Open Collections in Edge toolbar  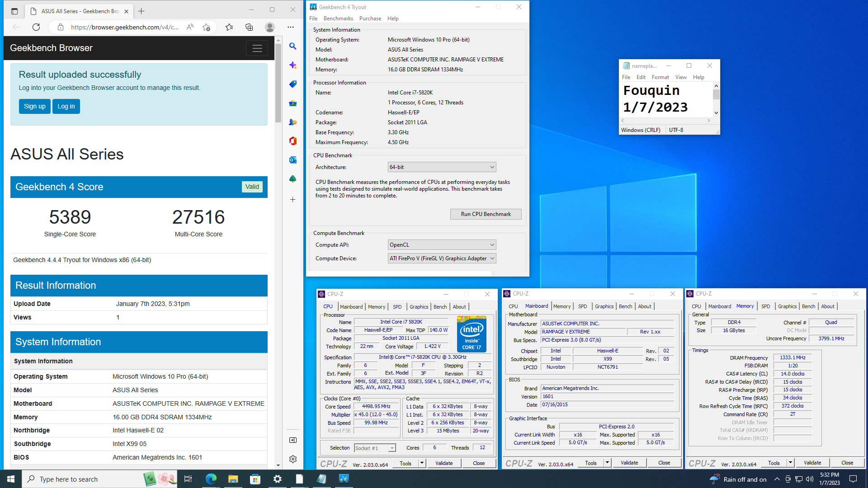pyautogui.click(x=249, y=27)
